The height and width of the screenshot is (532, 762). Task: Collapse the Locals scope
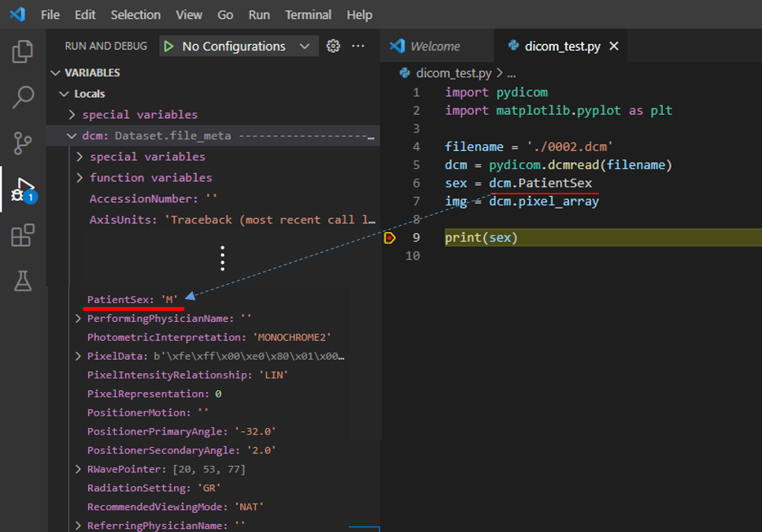pos(64,94)
